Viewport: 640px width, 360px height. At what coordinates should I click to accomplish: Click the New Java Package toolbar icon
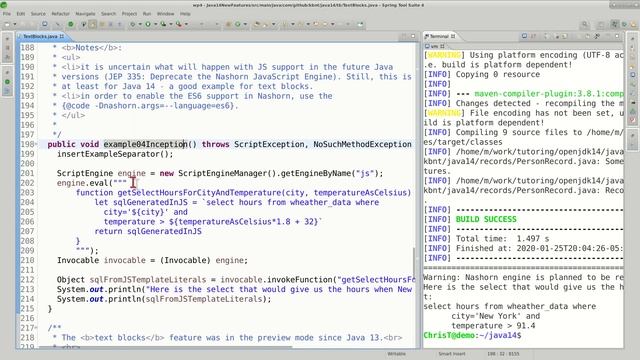click(229, 24)
